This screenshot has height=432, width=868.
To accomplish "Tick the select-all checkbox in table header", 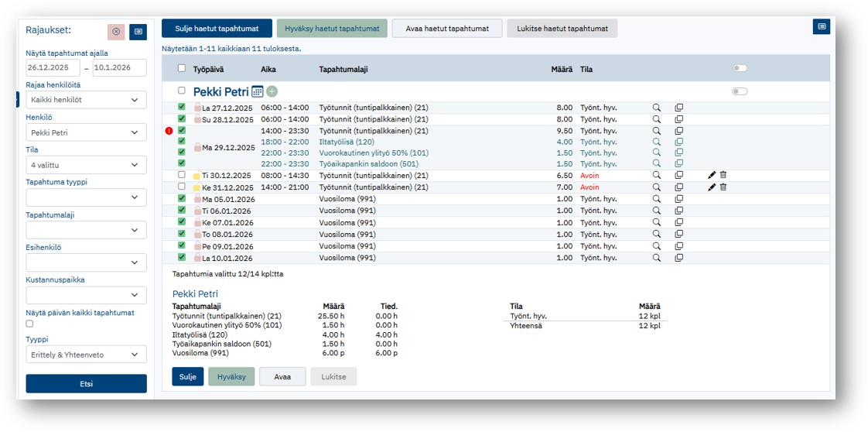I will (182, 69).
